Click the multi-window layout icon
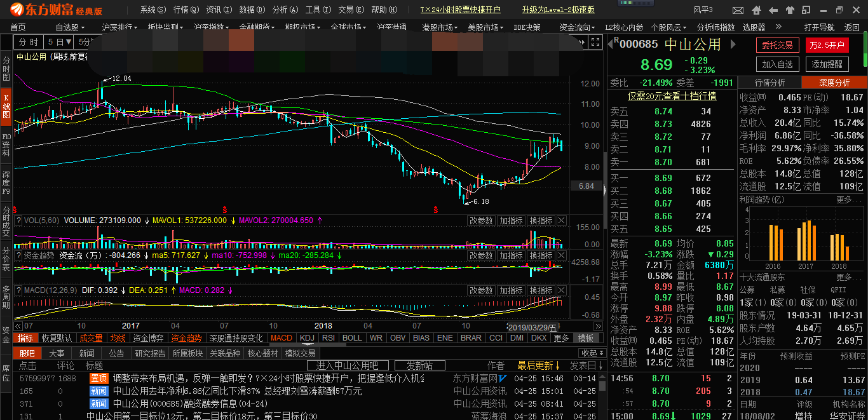This screenshot has width=868, height=420. coord(806,10)
